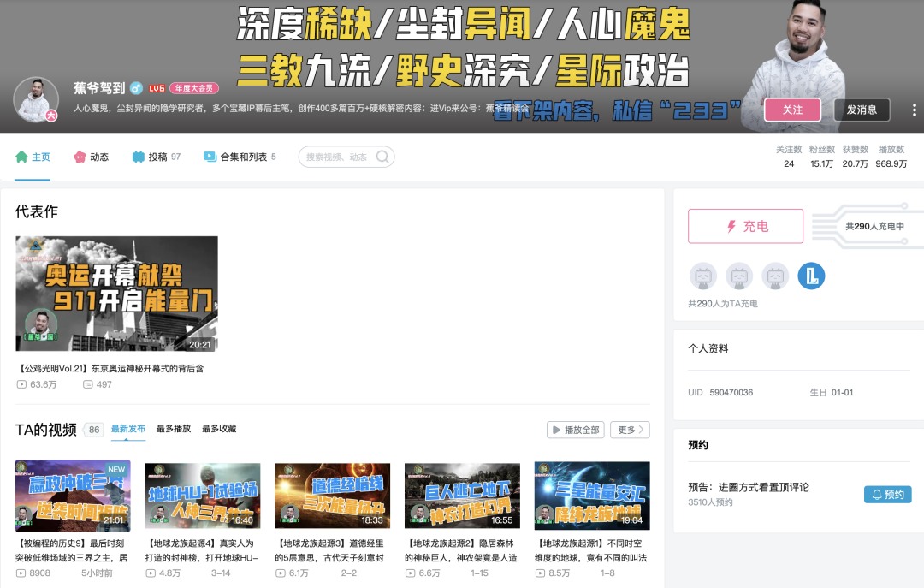Enable the reservation with the 预约 bell button
This screenshot has width=924, height=588.
887,494
